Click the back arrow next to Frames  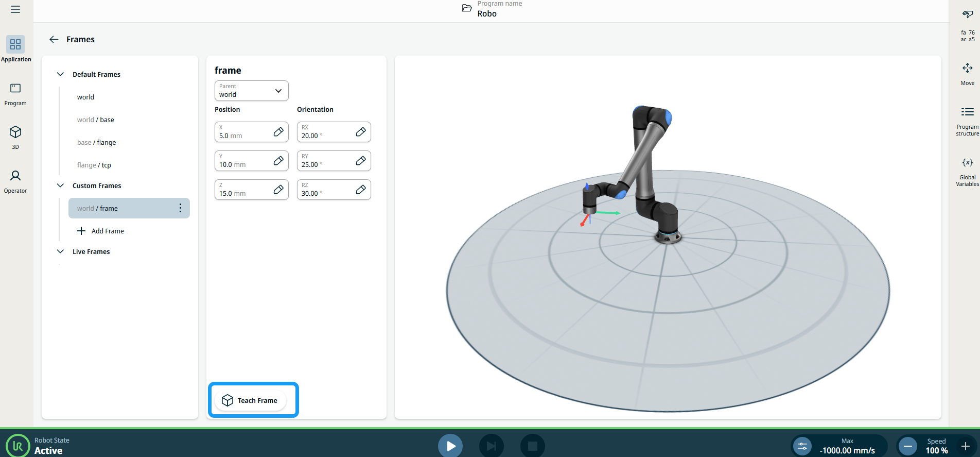[54, 39]
